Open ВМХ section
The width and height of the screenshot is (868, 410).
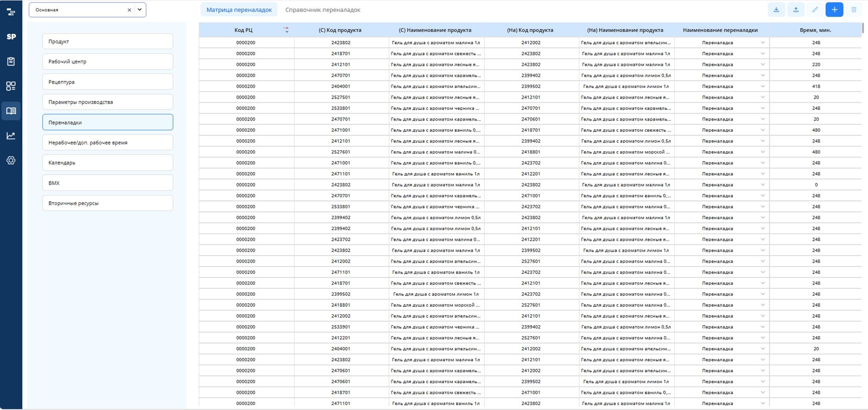[x=108, y=183]
